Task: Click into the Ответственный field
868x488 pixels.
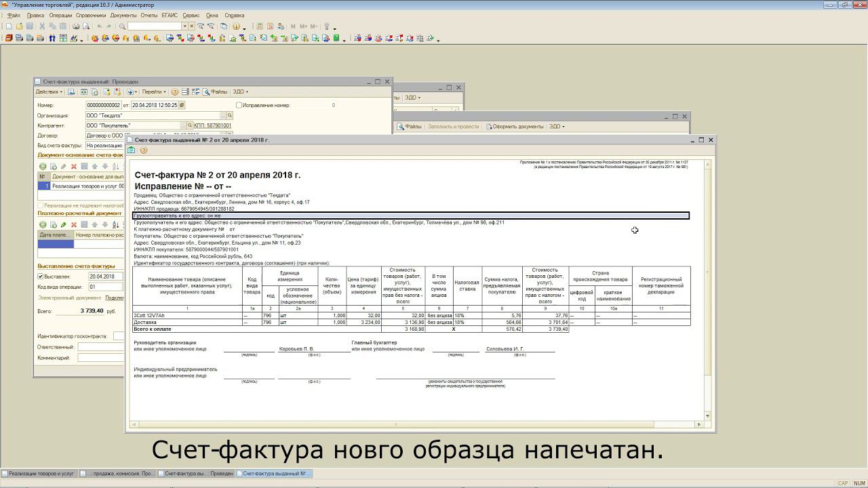Action: point(101,347)
